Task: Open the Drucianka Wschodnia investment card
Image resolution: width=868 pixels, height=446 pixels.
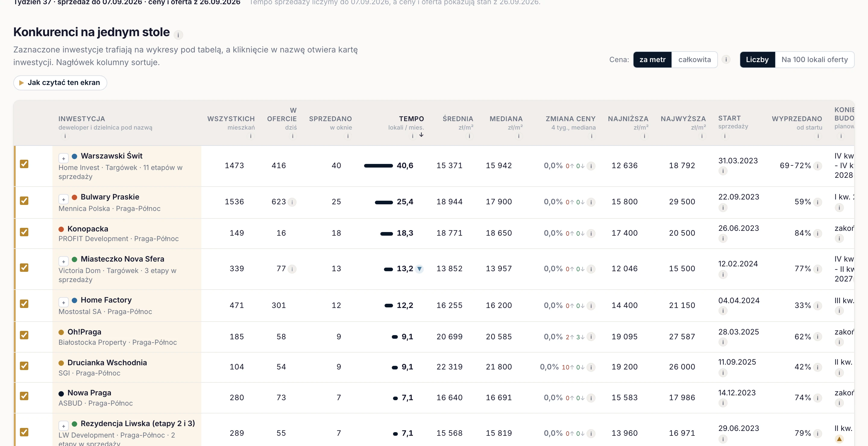Action: tap(107, 363)
